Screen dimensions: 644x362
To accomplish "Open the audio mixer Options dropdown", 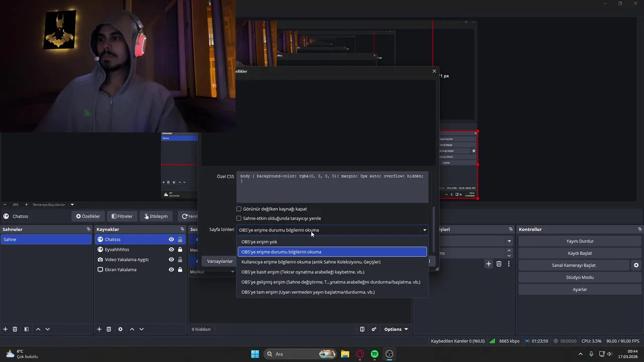I will coord(396,329).
